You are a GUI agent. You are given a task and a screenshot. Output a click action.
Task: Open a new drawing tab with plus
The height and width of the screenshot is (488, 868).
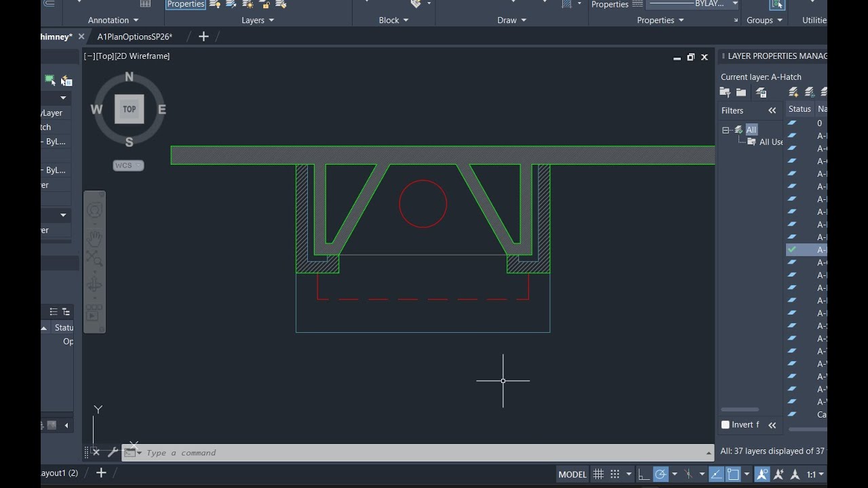(203, 37)
